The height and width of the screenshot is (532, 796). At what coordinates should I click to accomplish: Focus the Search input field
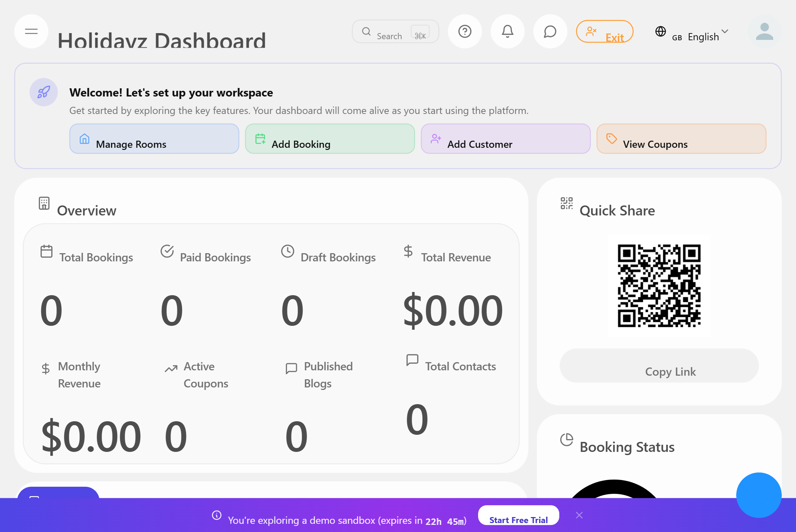coord(389,36)
